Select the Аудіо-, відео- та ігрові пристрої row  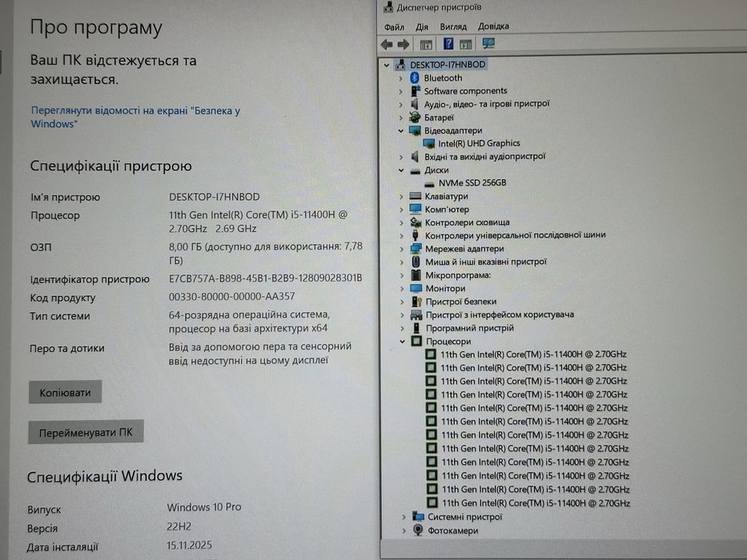coord(487,104)
